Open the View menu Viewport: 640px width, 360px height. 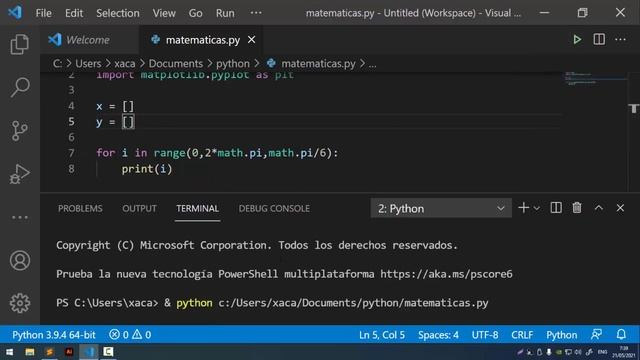[164, 13]
